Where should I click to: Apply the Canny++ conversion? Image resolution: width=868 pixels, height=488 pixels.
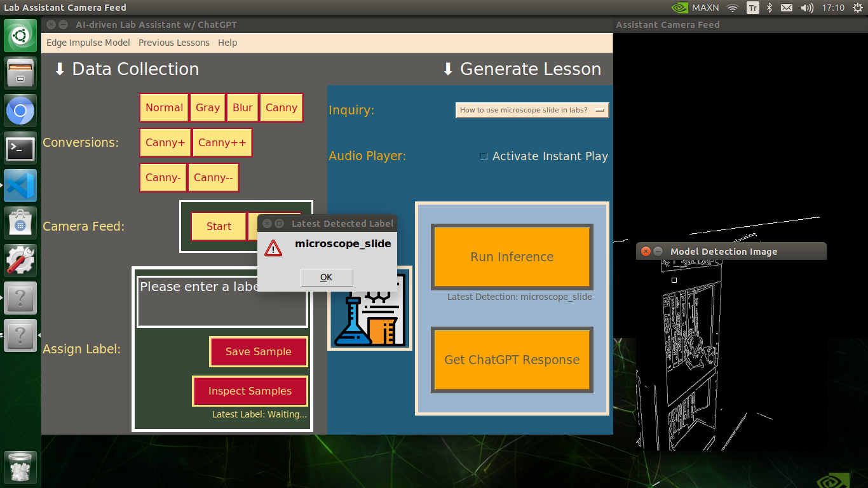pyautogui.click(x=222, y=142)
